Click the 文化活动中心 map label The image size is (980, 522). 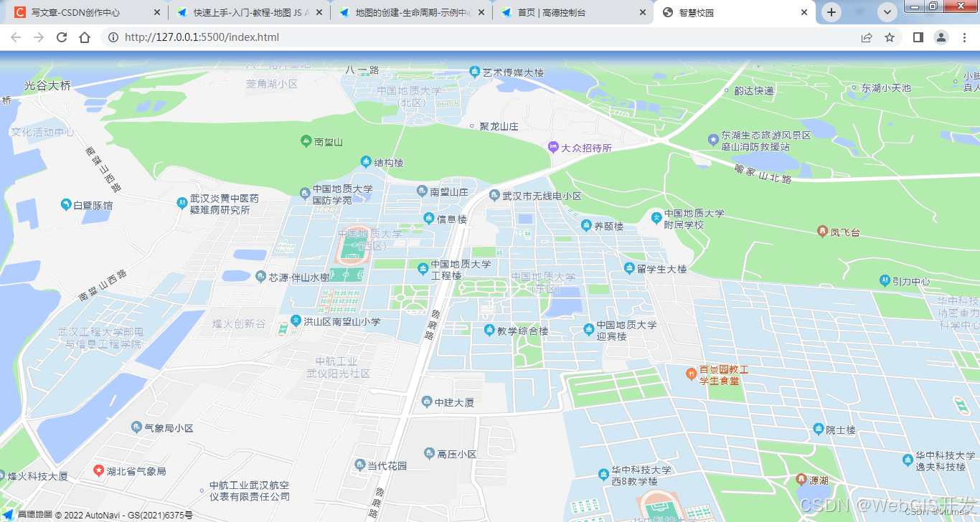pos(42,132)
